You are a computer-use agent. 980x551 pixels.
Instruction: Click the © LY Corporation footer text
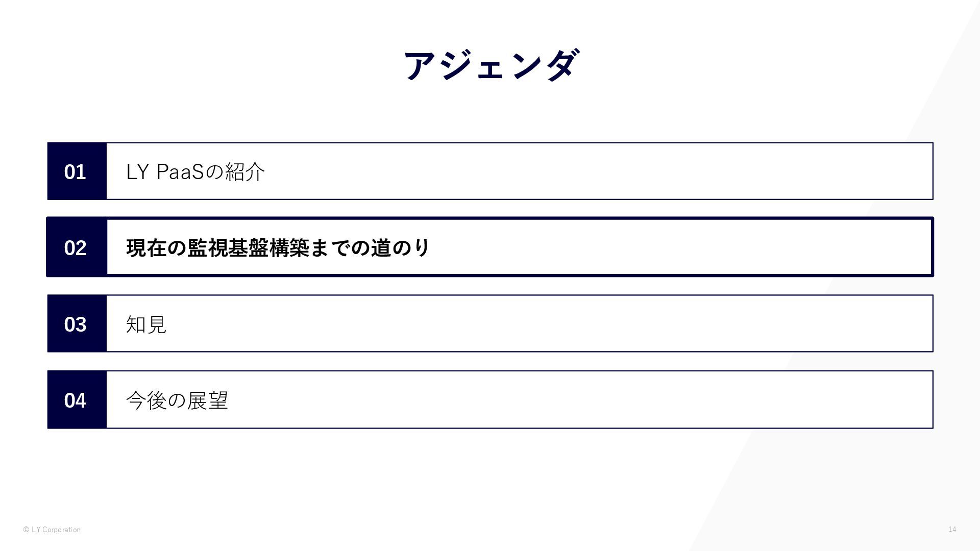tap(52, 530)
